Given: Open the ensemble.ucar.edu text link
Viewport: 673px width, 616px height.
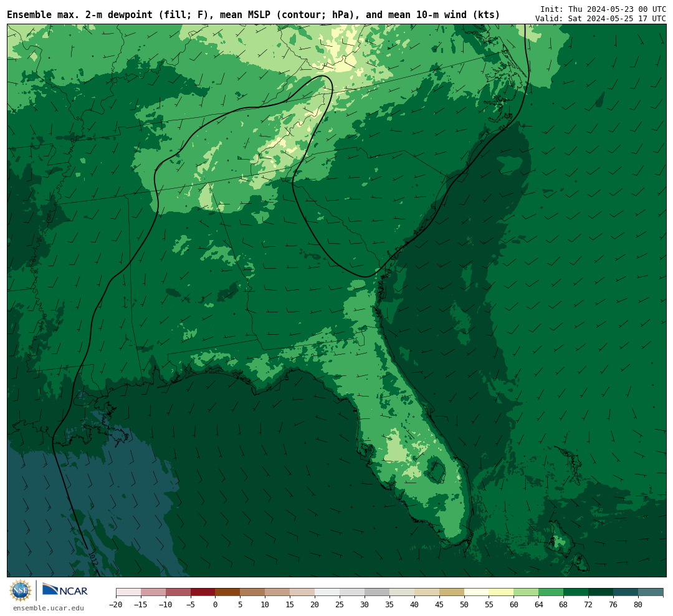Looking at the screenshot, I should [x=49, y=608].
